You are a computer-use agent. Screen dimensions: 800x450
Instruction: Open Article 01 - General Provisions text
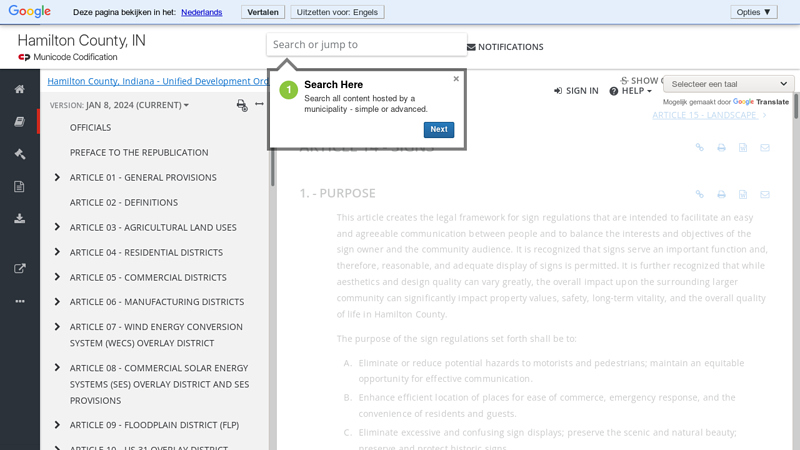pos(143,178)
